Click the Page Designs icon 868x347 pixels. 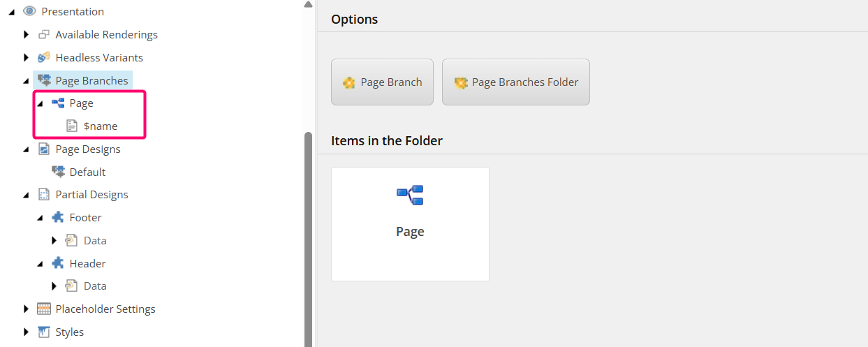[x=44, y=149]
